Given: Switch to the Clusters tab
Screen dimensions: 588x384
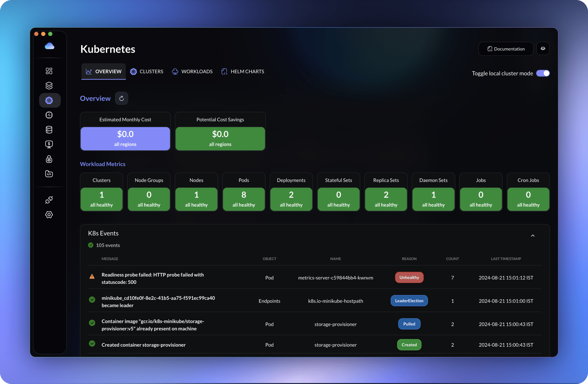Looking at the screenshot, I should (x=147, y=71).
